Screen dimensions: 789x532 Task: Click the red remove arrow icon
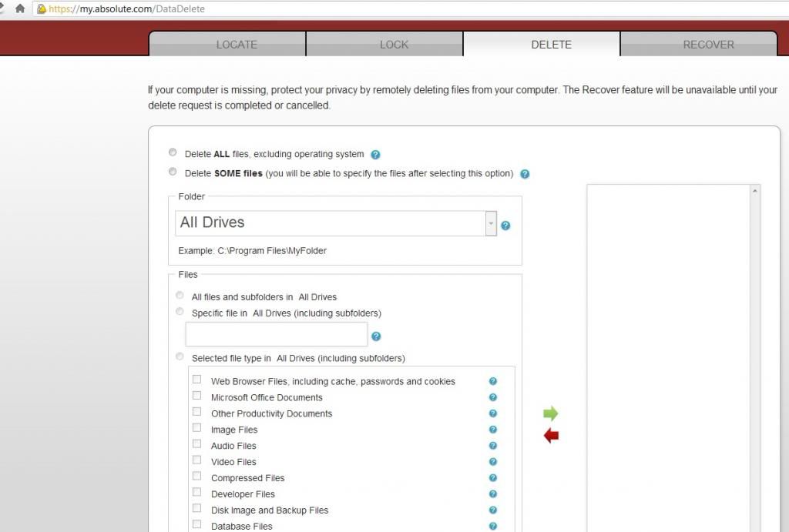click(550, 437)
